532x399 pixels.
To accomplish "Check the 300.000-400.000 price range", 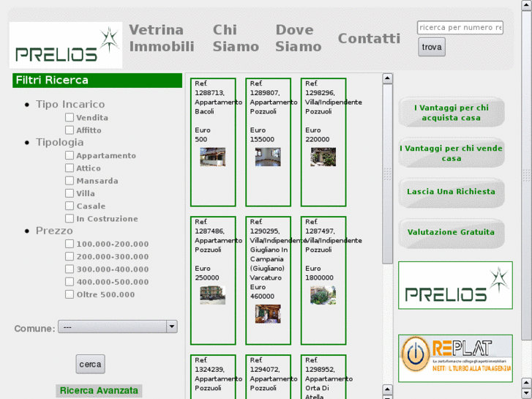I will (x=70, y=269).
